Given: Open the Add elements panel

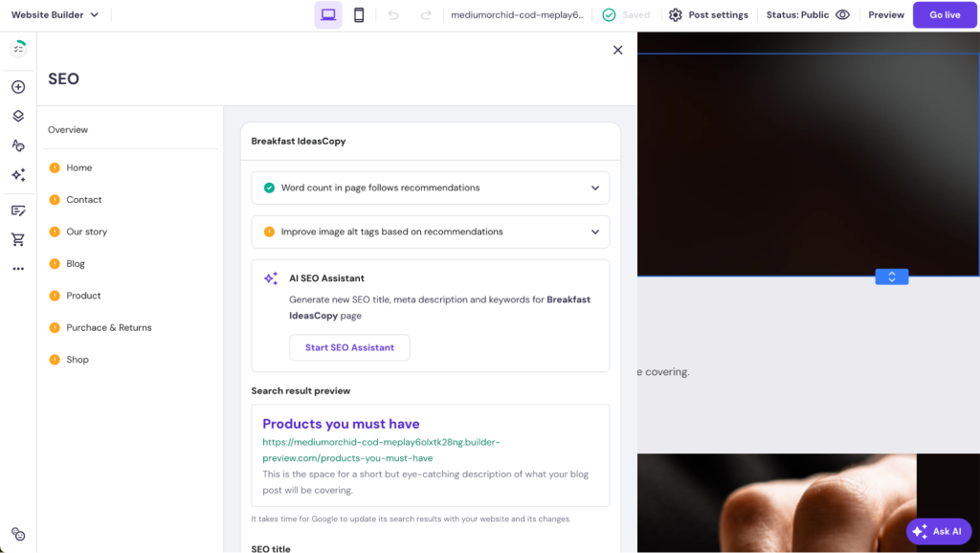Looking at the screenshot, I should (17, 86).
